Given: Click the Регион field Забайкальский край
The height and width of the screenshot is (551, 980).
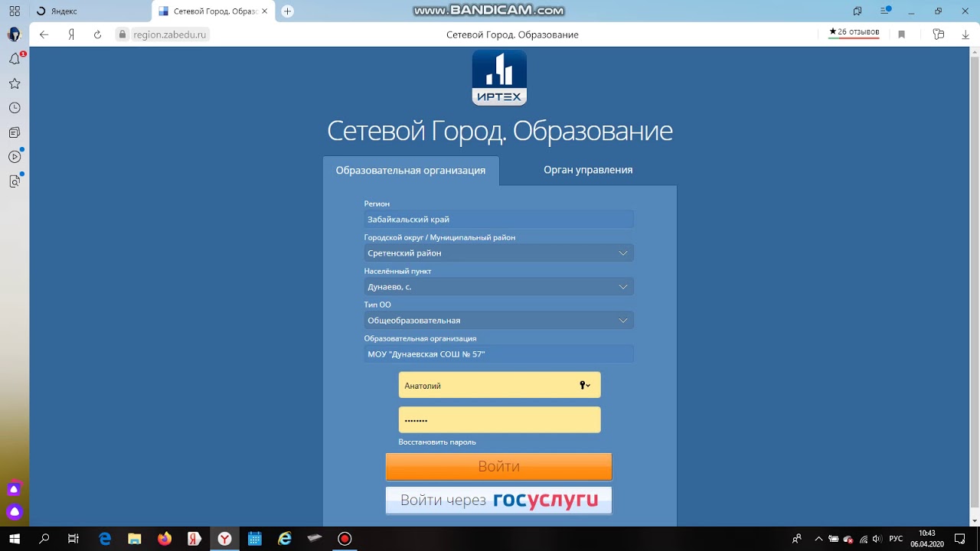Looking at the screenshot, I should click(498, 220).
